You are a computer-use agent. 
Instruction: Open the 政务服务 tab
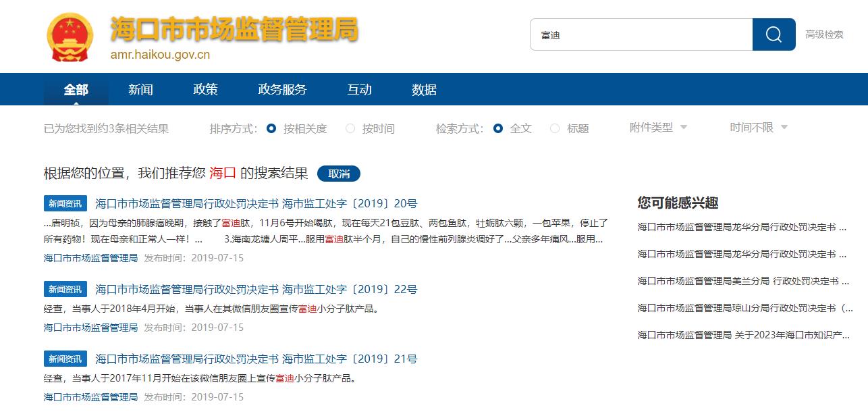point(282,90)
